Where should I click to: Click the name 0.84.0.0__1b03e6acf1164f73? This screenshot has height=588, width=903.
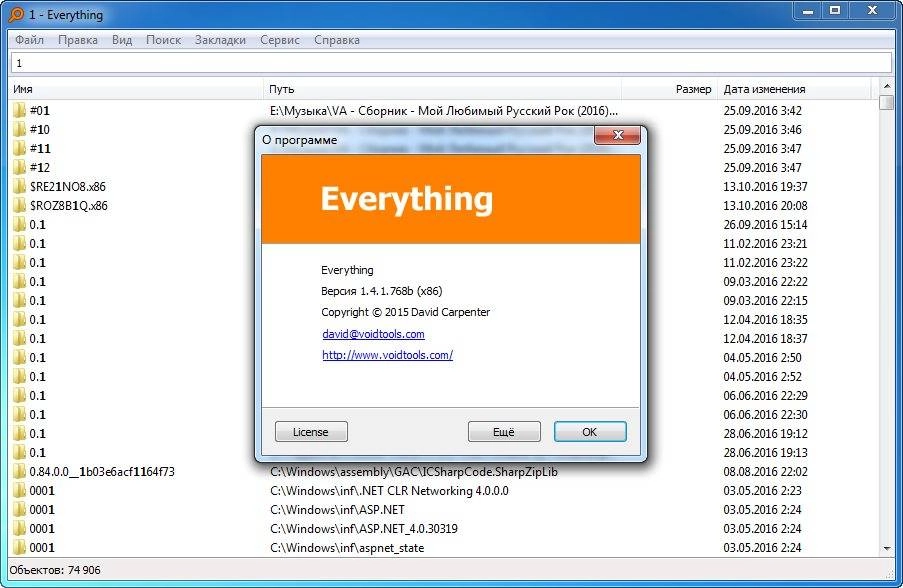pyautogui.click(x=102, y=472)
